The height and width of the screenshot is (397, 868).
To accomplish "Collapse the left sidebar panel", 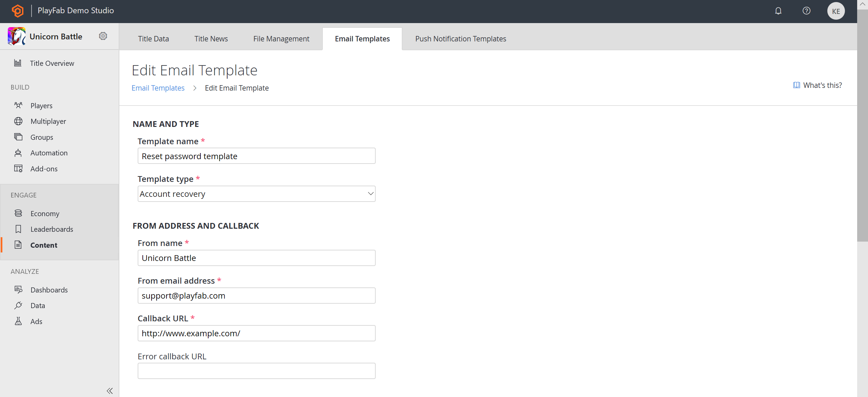I will 110,390.
